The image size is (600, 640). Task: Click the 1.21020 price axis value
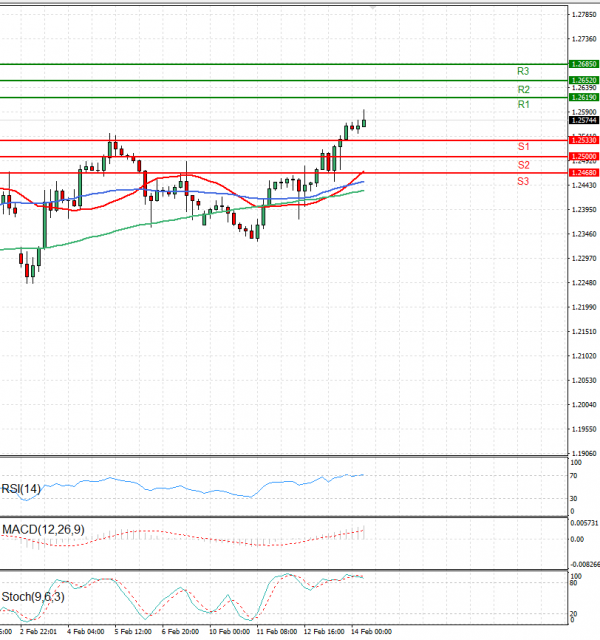[584, 356]
